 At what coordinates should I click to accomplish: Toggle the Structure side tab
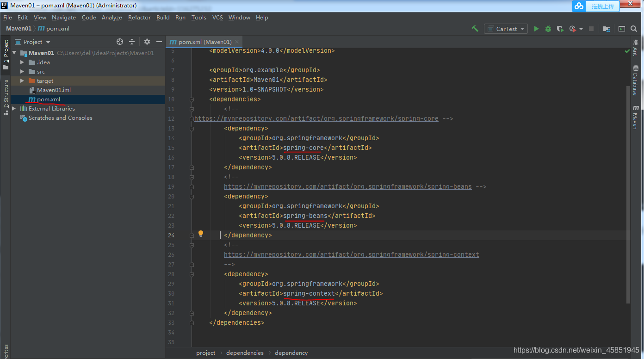6,96
